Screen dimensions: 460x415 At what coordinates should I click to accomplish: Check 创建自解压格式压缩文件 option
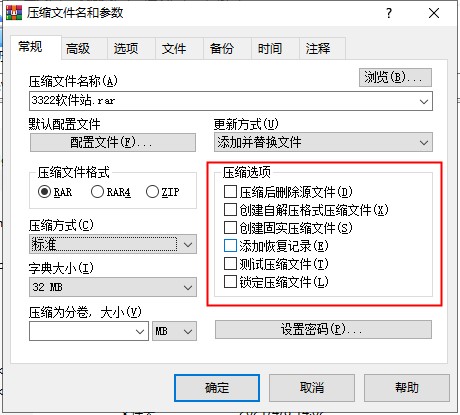click(230, 210)
